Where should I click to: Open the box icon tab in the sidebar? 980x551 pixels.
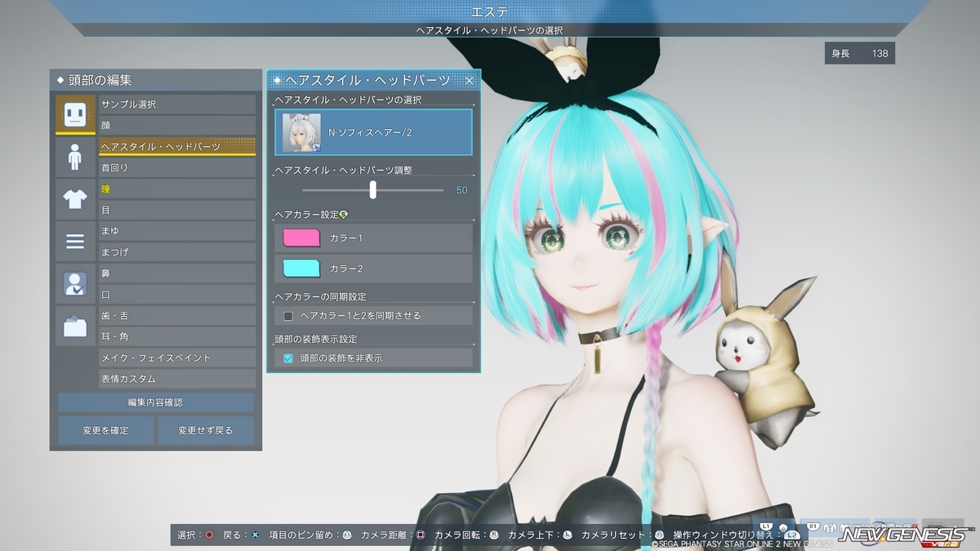[x=75, y=327]
